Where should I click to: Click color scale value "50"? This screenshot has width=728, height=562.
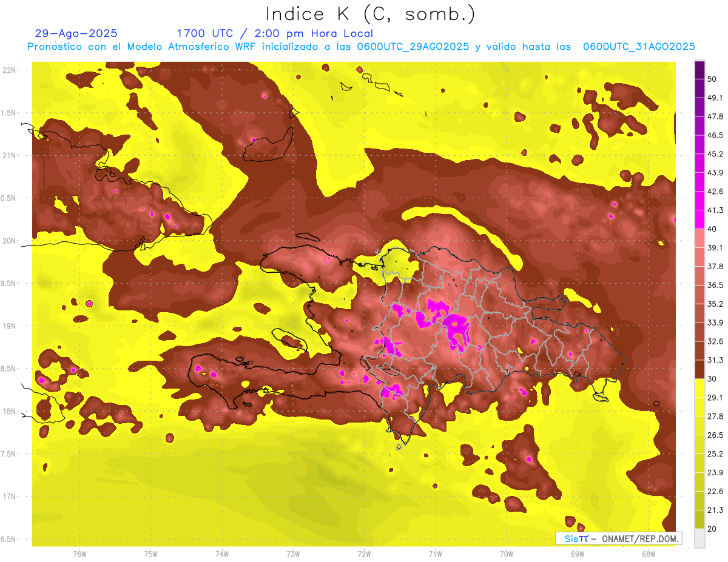[712, 79]
